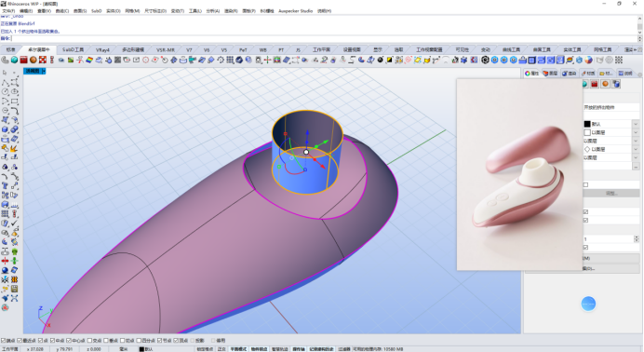Toggle 智慧轨迹 in status bar

click(x=280, y=349)
